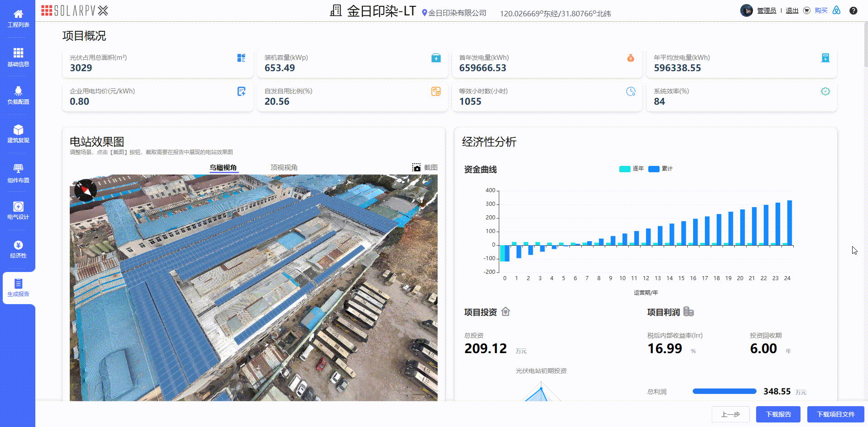868x427 pixels.
Task: Click the year 0 negative bar
Action: 504,253
